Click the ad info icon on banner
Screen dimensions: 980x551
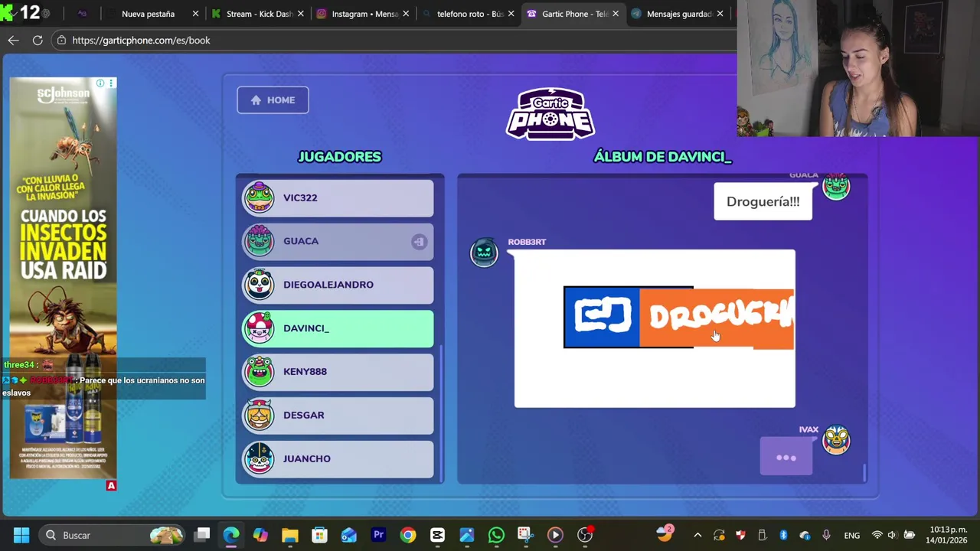100,83
